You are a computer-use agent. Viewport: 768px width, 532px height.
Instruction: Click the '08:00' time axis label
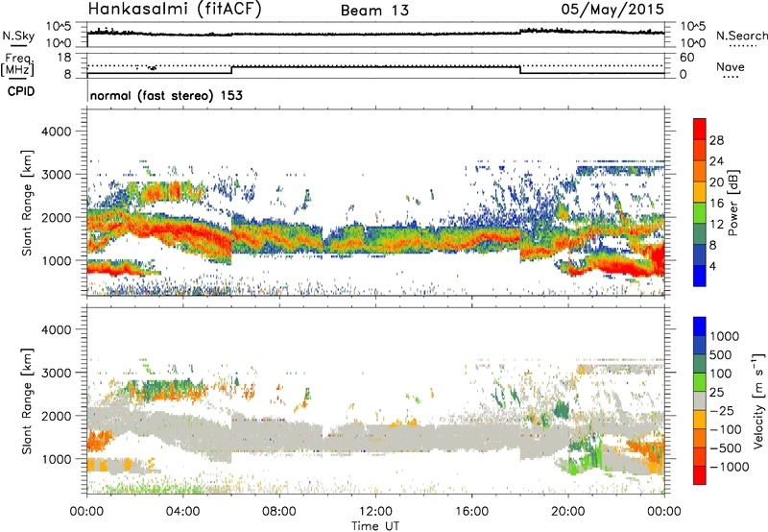[279, 512]
